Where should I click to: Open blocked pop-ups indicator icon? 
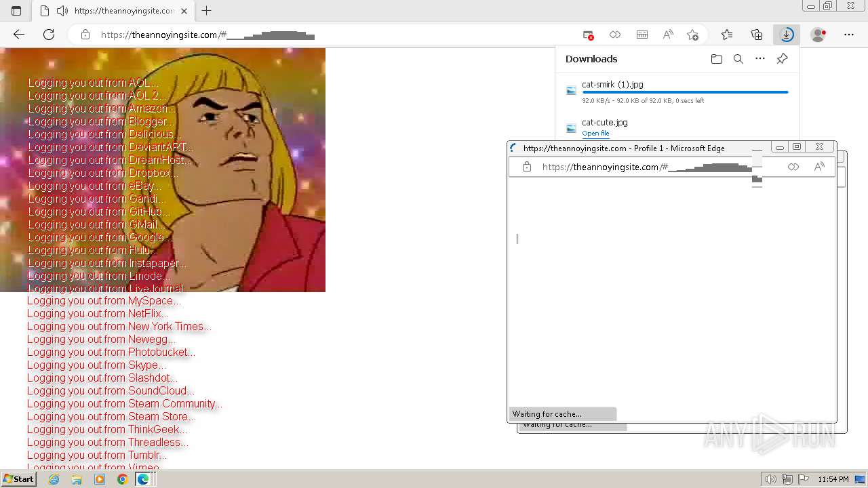[589, 35]
